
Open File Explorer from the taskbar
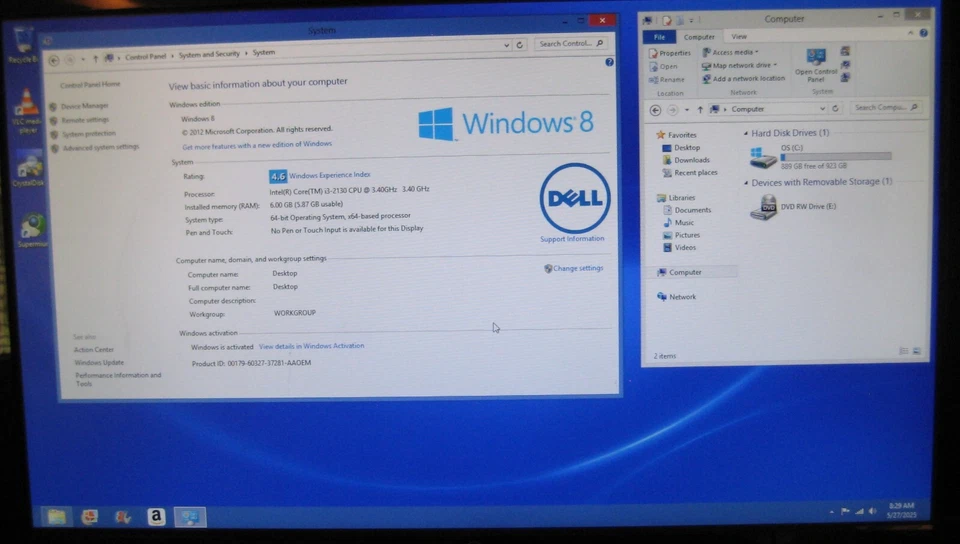pos(56,516)
